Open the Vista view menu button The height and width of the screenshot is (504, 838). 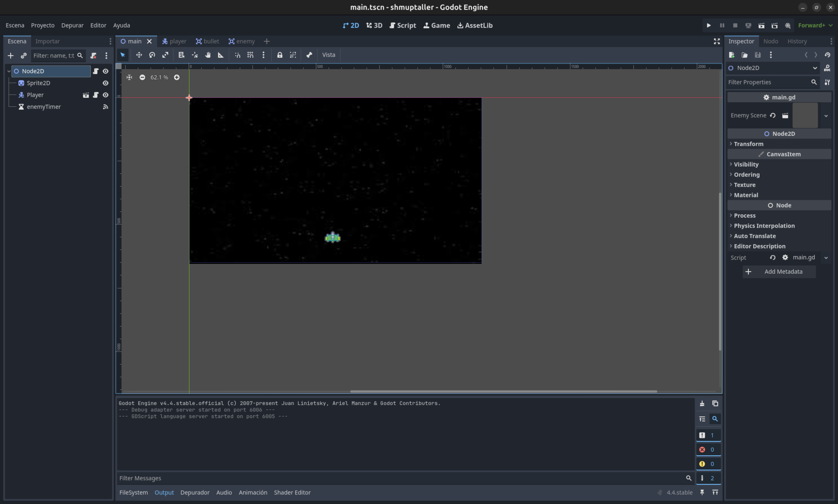pyautogui.click(x=329, y=55)
